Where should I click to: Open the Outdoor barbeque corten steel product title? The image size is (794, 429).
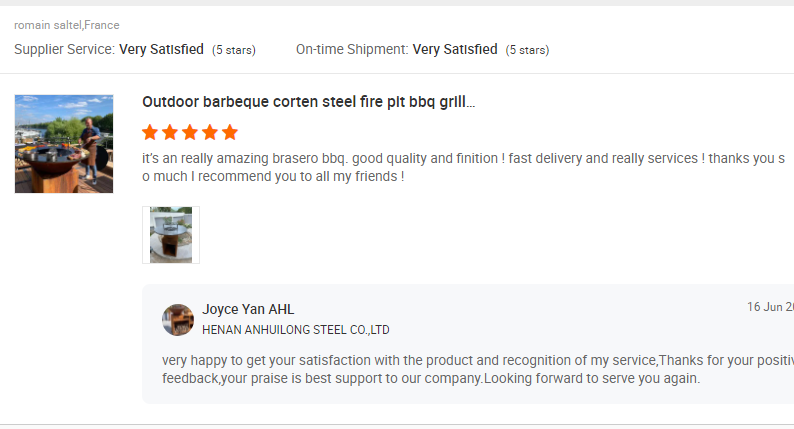point(308,102)
